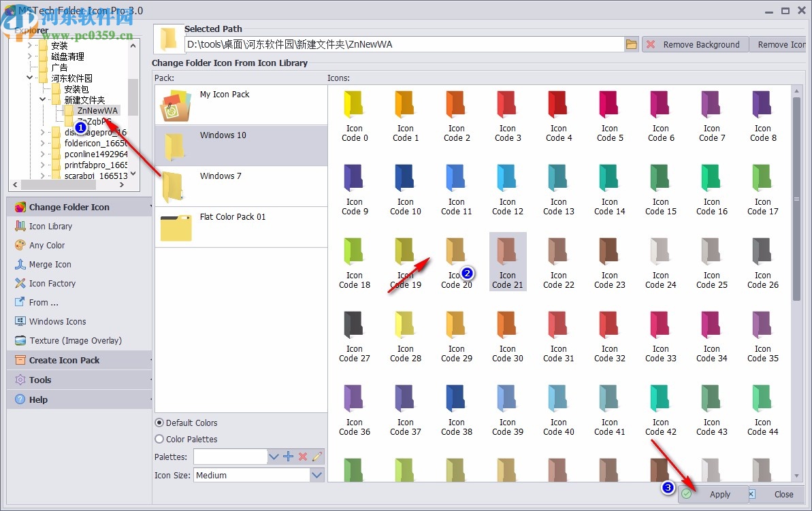Enable the Color Palettes option

(x=159, y=439)
